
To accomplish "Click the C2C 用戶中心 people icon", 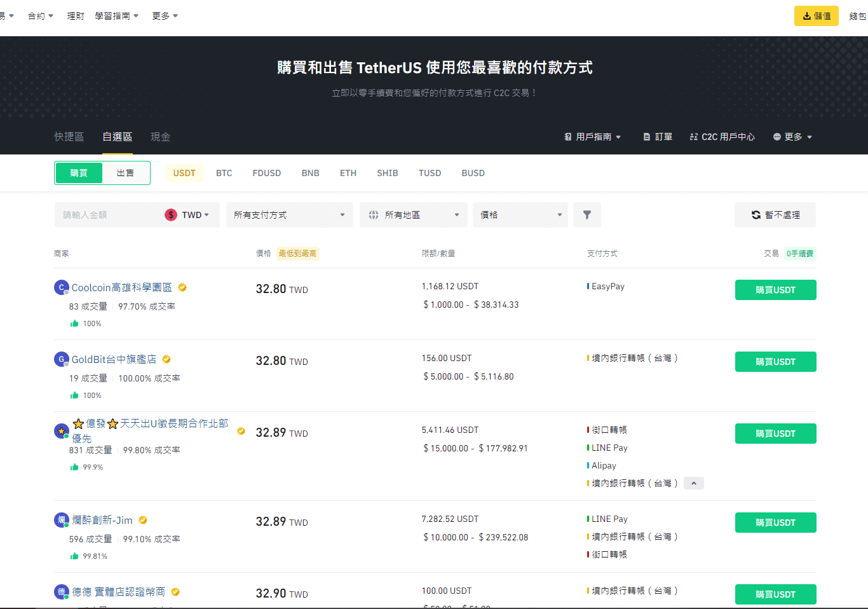I will coord(694,137).
